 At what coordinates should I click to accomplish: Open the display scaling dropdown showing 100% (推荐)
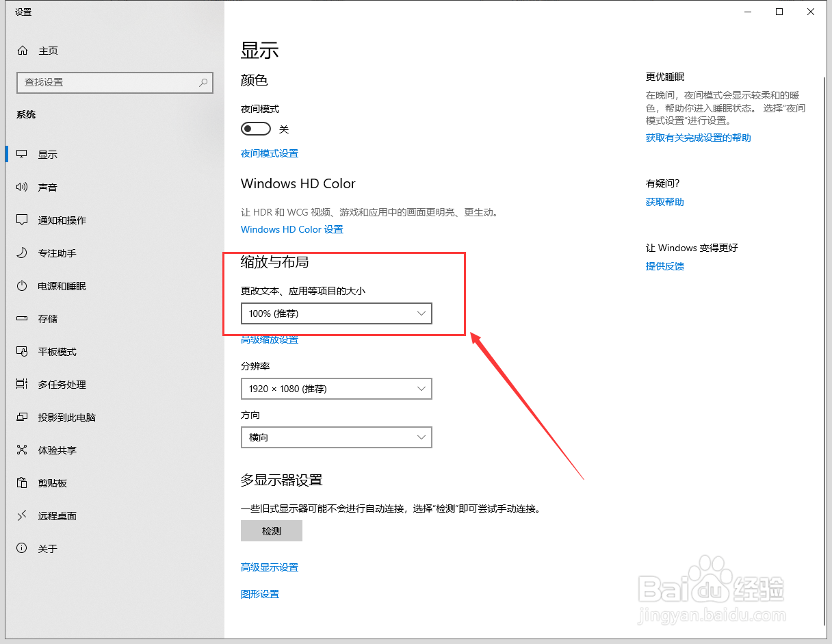(336, 313)
